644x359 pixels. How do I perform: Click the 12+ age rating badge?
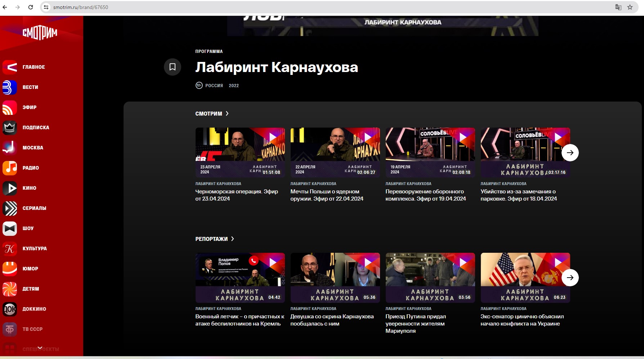click(199, 85)
